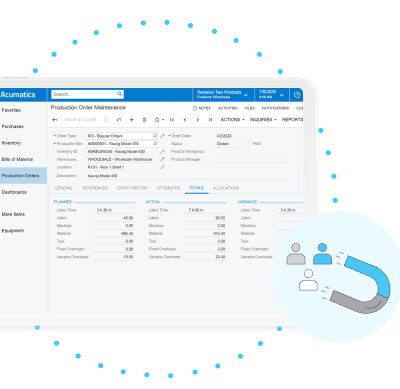This screenshot has width=400, height=389.
Task: Expand the Actions dropdown menu
Action: click(x=232, y=120)
